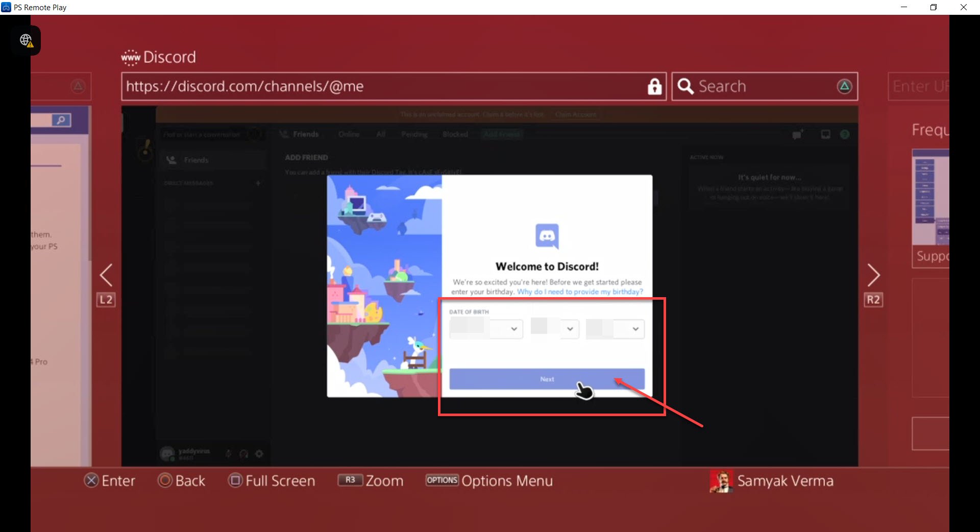Click the plus icon beside Direct Messages
Viewport: 980px width, 532px height.
pos(258,183)
